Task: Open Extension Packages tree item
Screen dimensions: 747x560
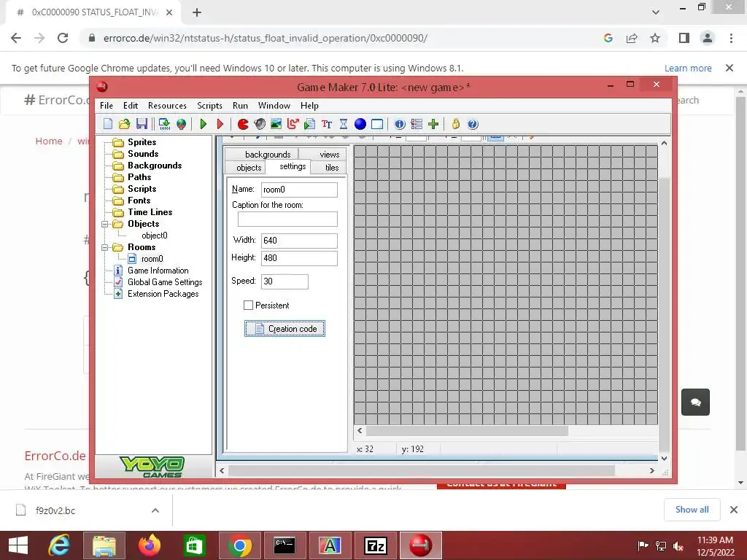Action: tap(163, 294)
